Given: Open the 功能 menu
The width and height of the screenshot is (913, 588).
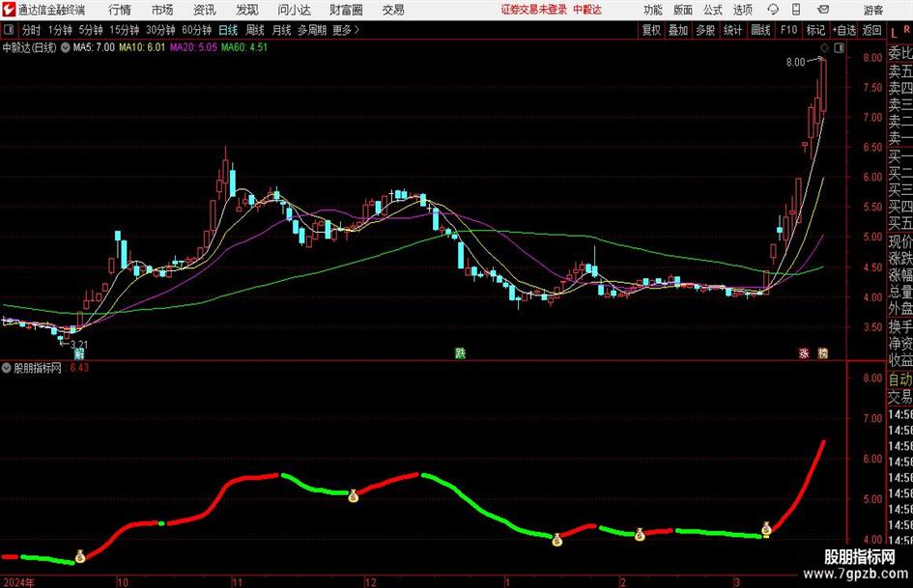Looking at the screenshot, I should pyautogui.click(x=653, y=10).
